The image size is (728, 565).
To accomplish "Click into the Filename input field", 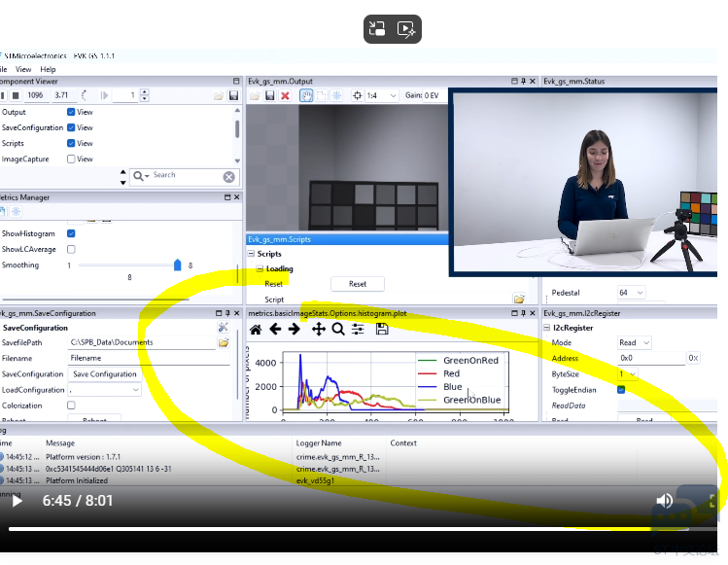I will [149, 358].
